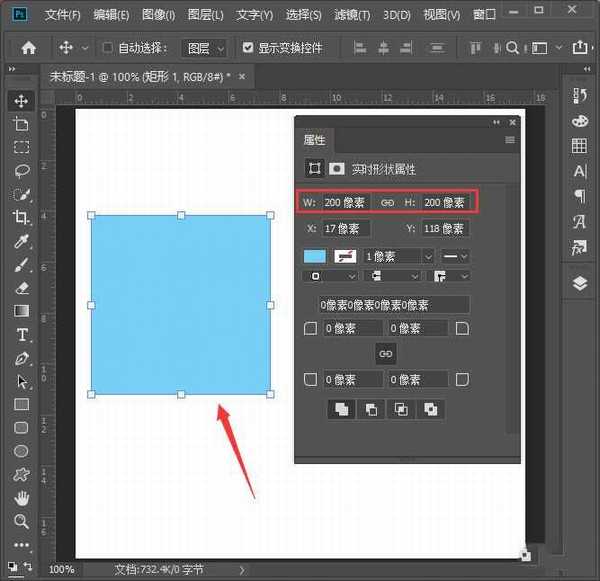Select the Pen tool
The width and height of the screenshot is (600, 581).
21,359
